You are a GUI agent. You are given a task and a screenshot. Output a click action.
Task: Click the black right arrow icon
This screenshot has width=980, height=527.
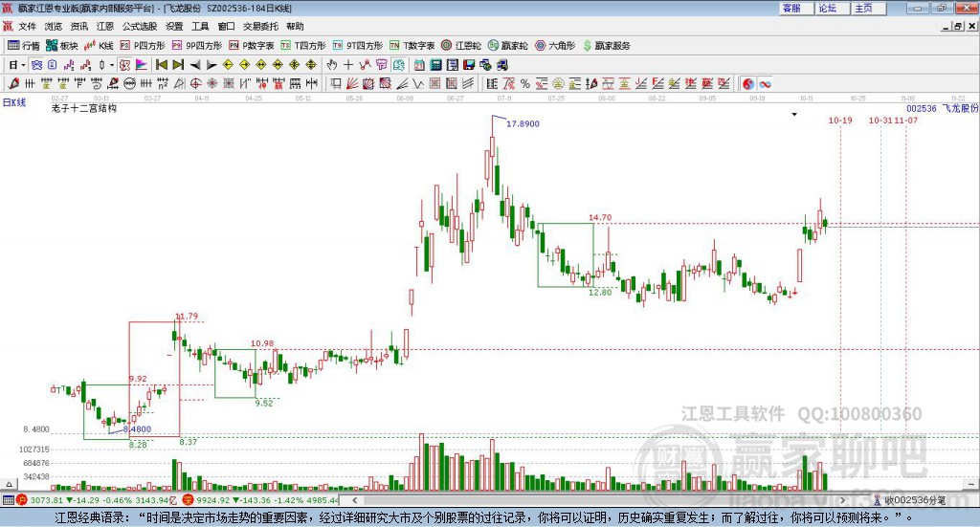click(212, 65)
